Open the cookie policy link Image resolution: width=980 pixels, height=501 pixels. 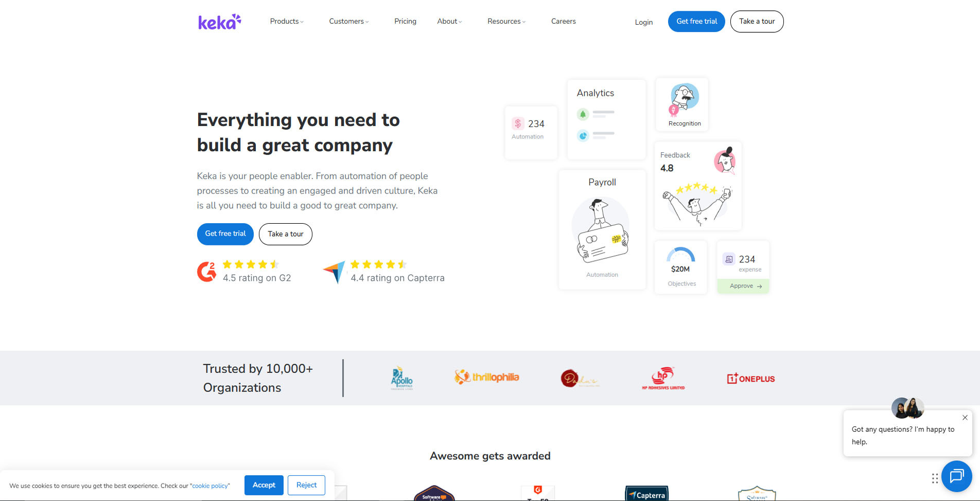[210, 486]
